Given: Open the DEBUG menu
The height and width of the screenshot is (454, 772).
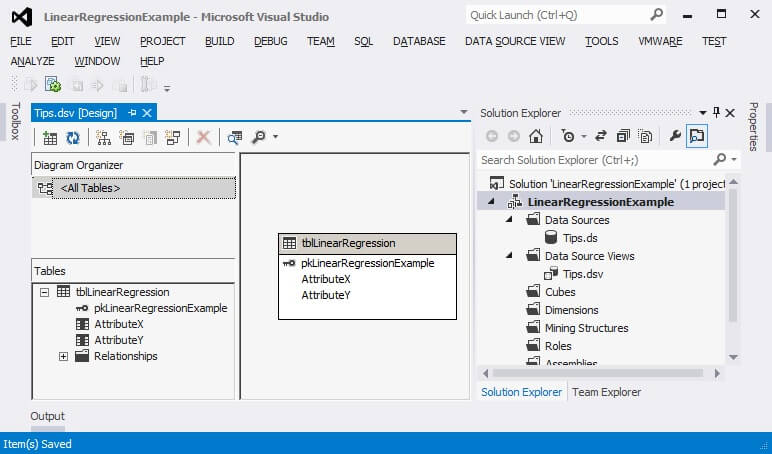Looking at the screenshot, I should pyautogui.click(x=270, y=41).
